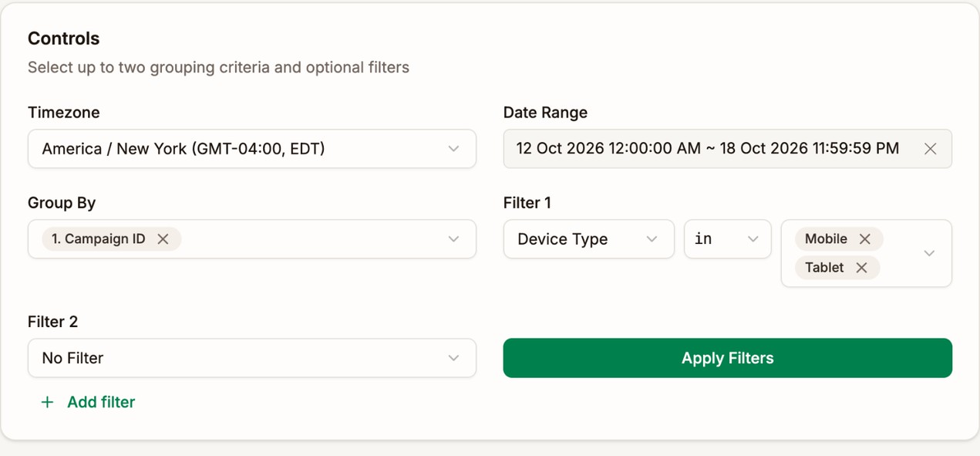Select the Mobile chip label
The image size is (980, 456).
tap(826, 239)
